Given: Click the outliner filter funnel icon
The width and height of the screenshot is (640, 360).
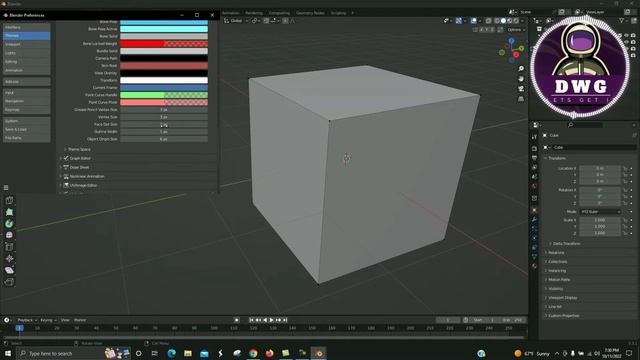Looking at the screenshot, I should [x=622, y=20].
